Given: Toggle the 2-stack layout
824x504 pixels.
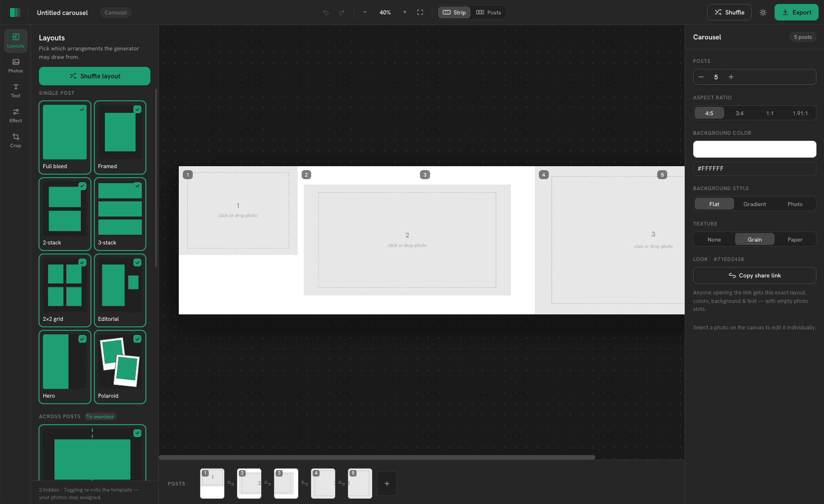Looking at the screenshot, I should tap(65, 214).
